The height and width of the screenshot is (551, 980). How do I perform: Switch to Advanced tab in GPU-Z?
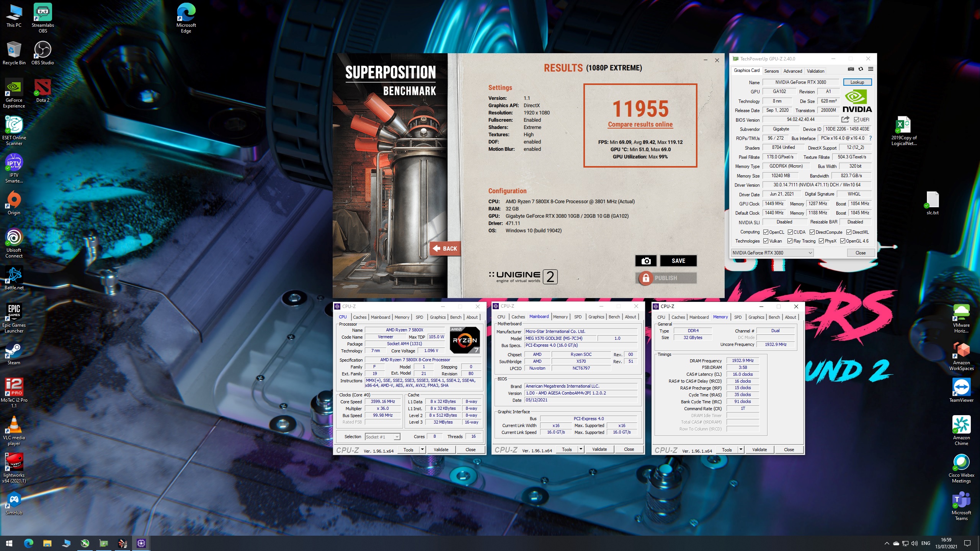(792, 71)
